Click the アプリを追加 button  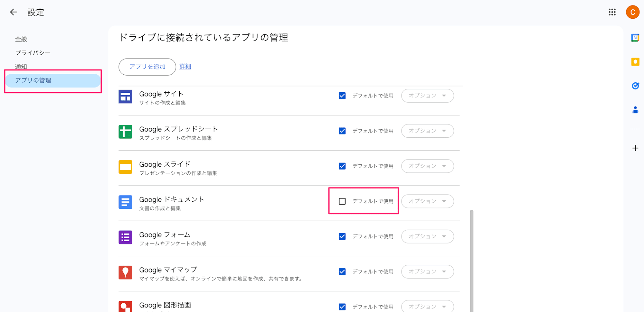[x=147, y=67]
